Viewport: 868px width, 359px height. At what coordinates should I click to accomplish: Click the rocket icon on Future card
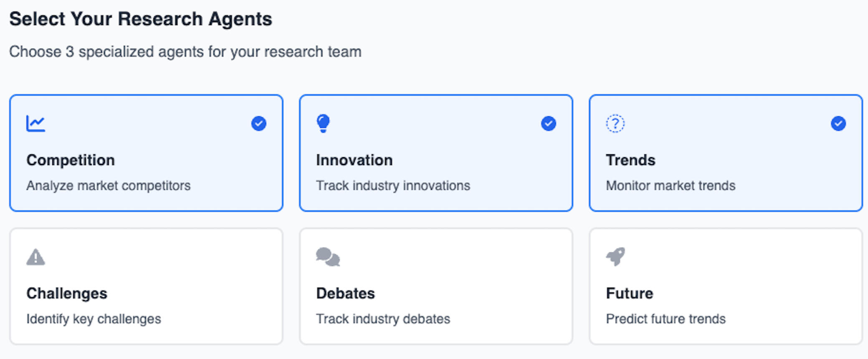click(616, 256)
